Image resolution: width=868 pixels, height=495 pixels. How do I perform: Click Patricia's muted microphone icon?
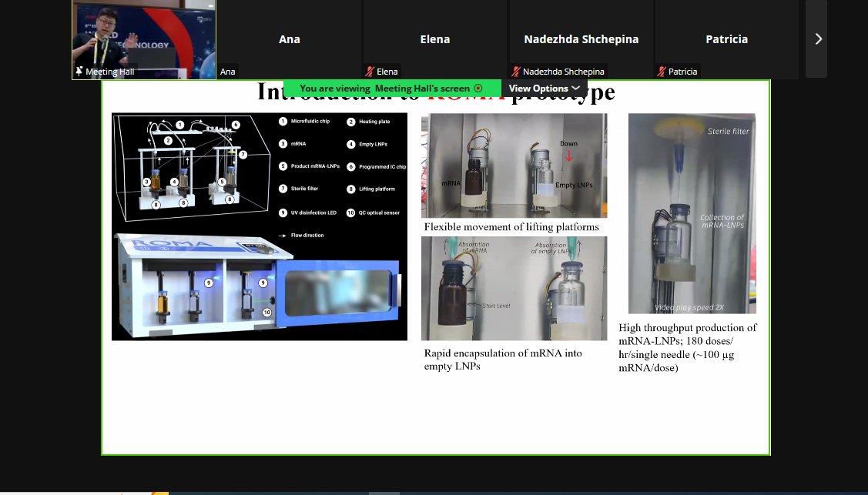(x=662, y=72)
